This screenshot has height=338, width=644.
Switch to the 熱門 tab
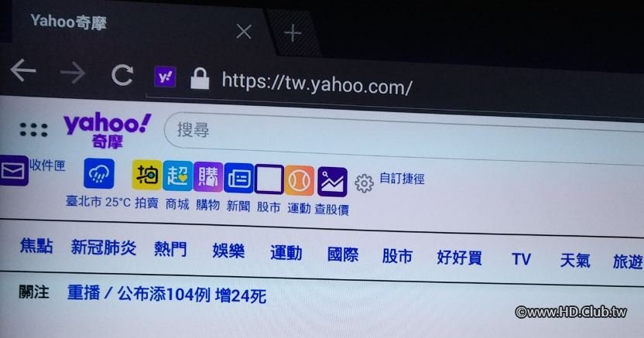(x=170, y=249)
